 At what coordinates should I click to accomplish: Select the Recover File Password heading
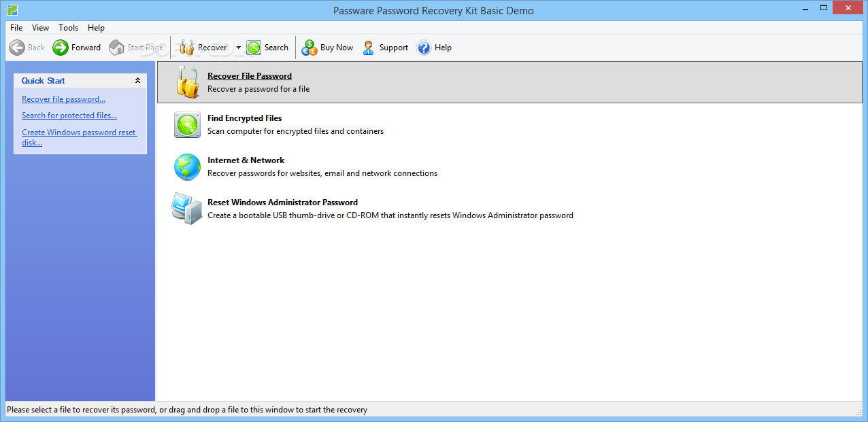coord(250,76)
